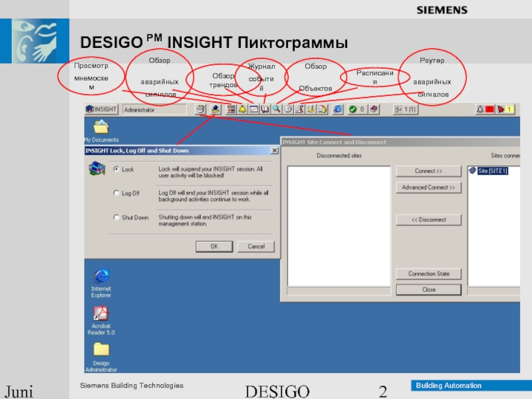
Task: Click the toolbar icon right of Alarm Router
Action: pos(311,109)
